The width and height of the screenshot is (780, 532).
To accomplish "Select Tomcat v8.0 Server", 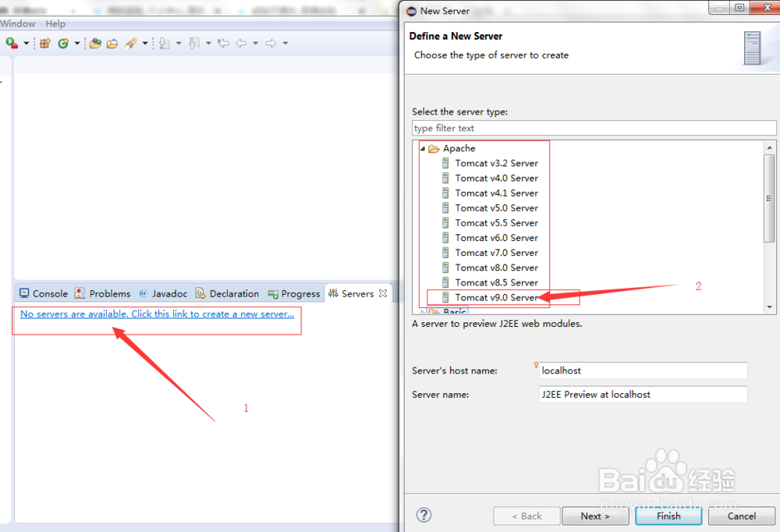I will pos(496,268).
